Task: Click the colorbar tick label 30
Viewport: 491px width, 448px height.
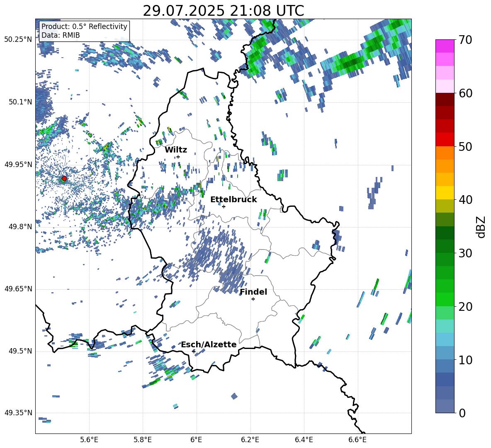Action: point(465,253)
